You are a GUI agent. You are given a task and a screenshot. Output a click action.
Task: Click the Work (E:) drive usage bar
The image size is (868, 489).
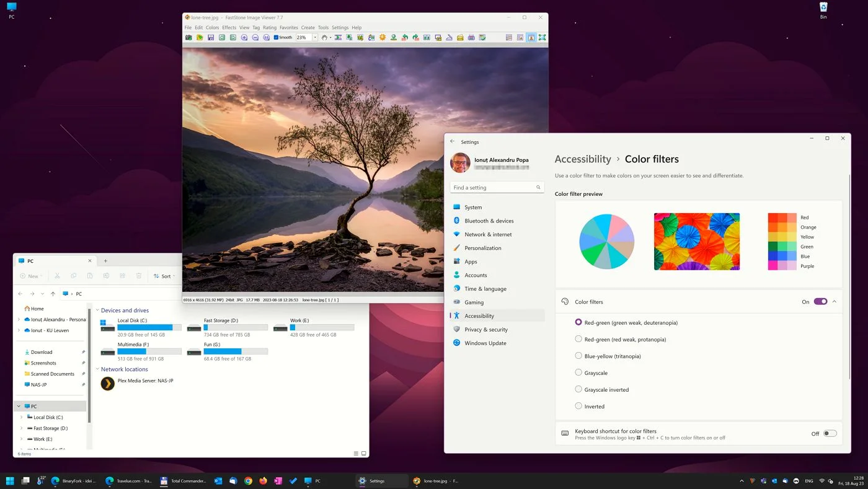tap(322, 327)
